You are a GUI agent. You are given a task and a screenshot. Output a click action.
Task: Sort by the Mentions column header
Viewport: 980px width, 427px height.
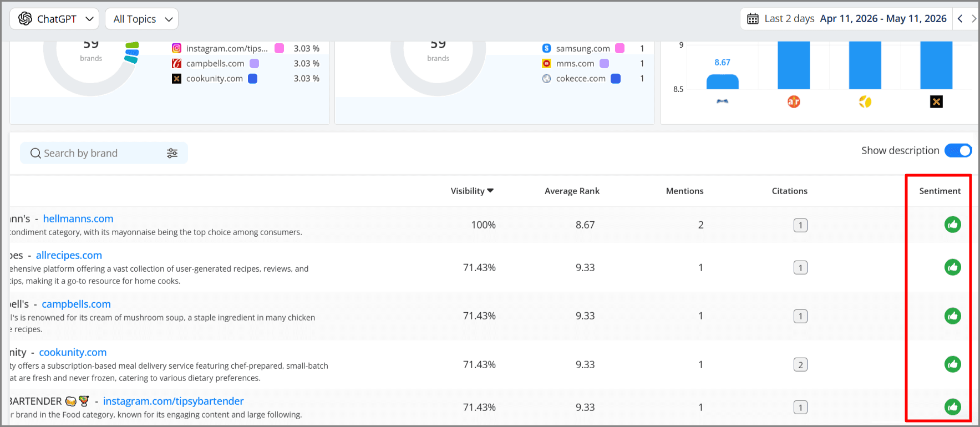pos(684,191)
